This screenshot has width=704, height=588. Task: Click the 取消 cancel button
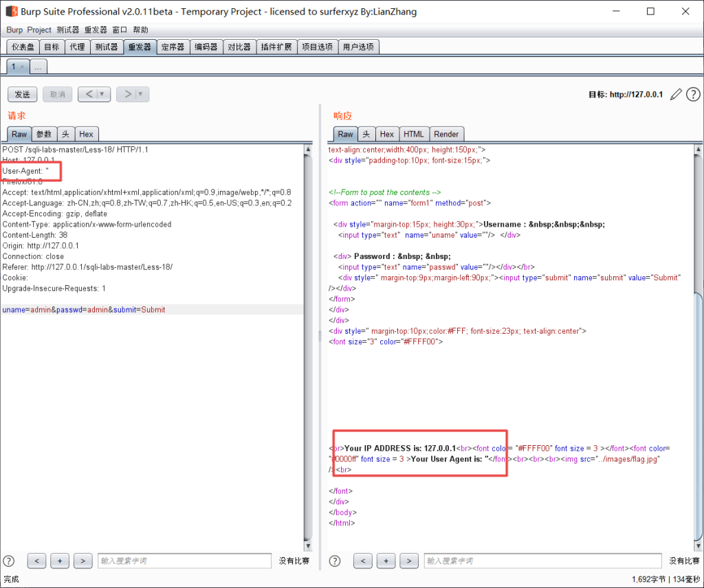pyautogui.click(x=58, y=94)
